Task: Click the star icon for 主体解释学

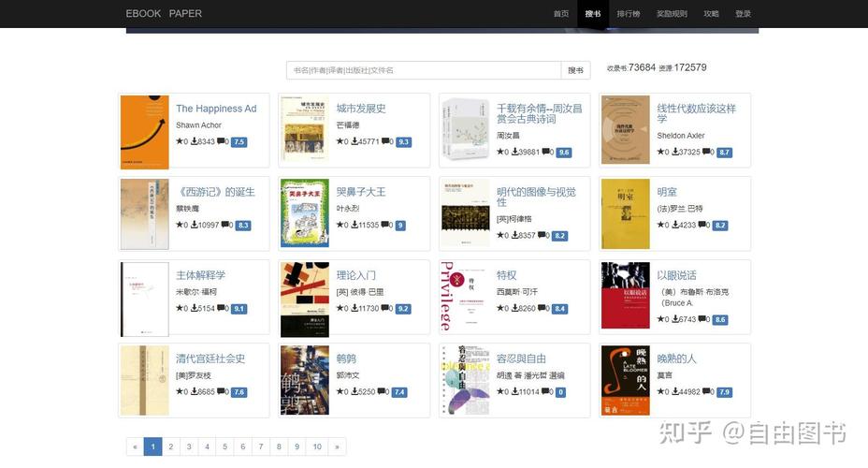Action: pos(180,308)
